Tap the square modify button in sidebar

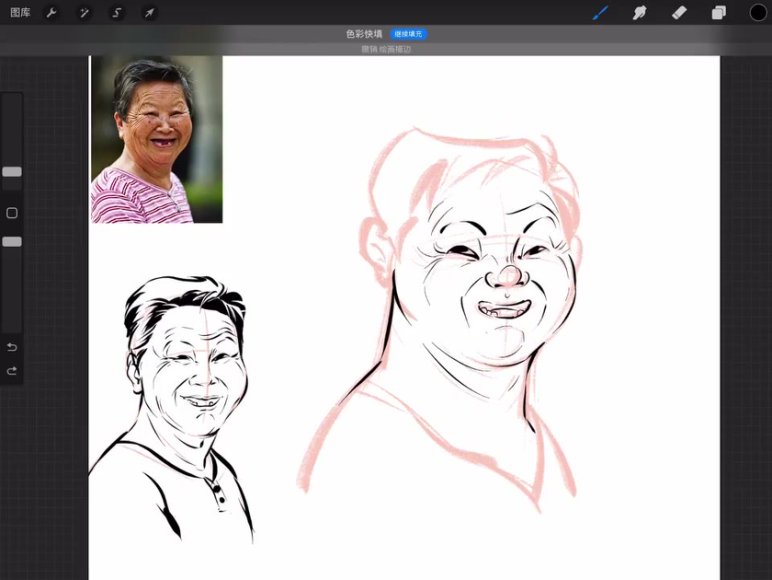point(12,213)
